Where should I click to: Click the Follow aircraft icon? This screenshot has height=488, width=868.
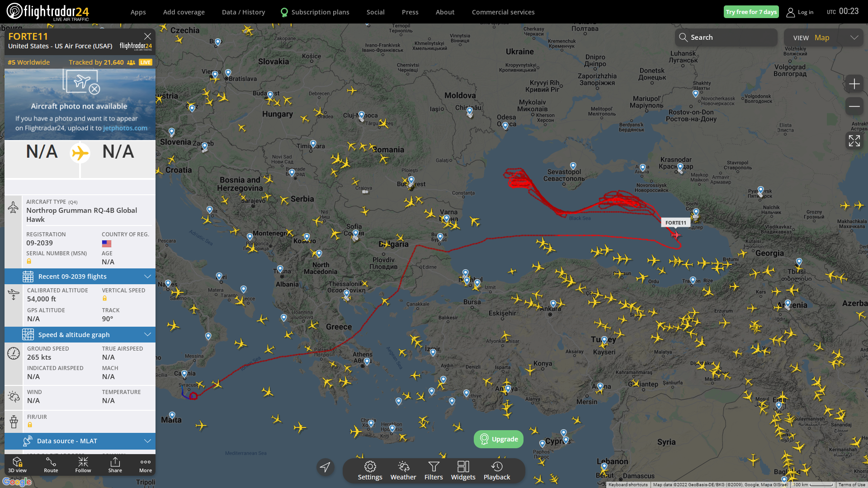83,465
